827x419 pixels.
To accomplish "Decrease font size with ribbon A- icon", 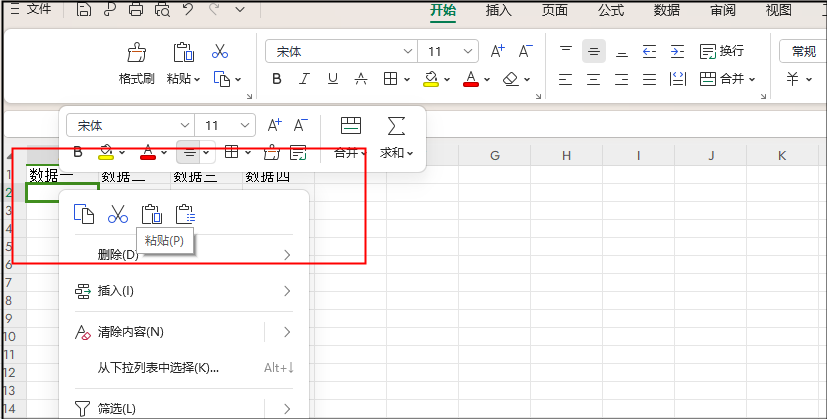I will 525,51.
